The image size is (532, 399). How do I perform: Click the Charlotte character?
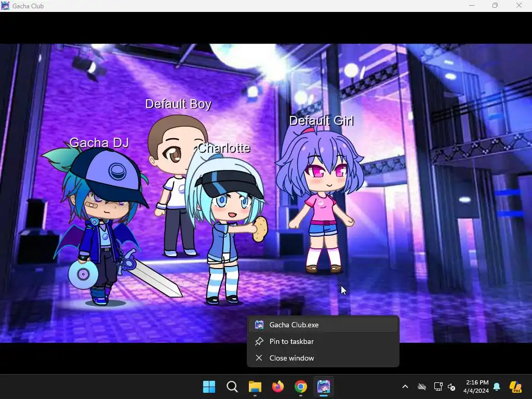(225, 229)
